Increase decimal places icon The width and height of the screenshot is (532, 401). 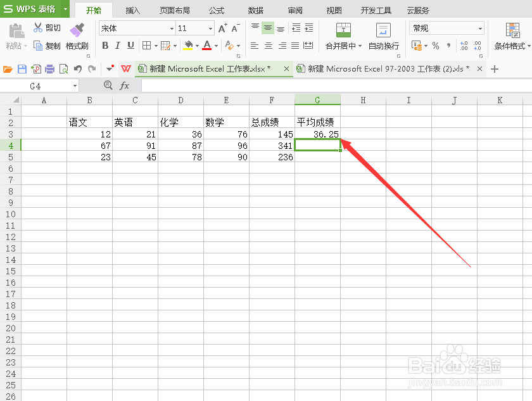coord(464,46)
